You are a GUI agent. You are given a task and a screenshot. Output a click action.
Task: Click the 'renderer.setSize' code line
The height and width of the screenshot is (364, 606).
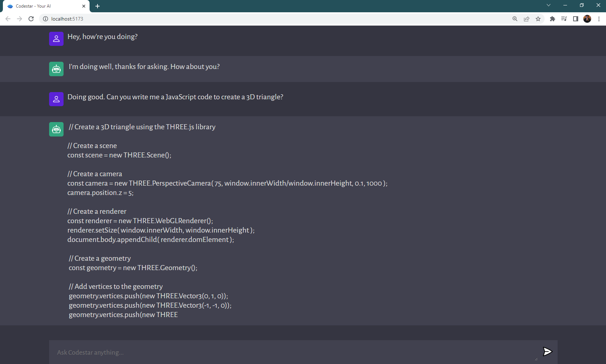click(161, 230)
